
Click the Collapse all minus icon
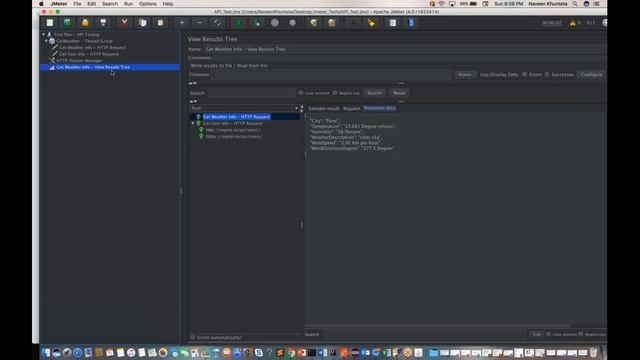pyautogui.click(x=200, y=23)
